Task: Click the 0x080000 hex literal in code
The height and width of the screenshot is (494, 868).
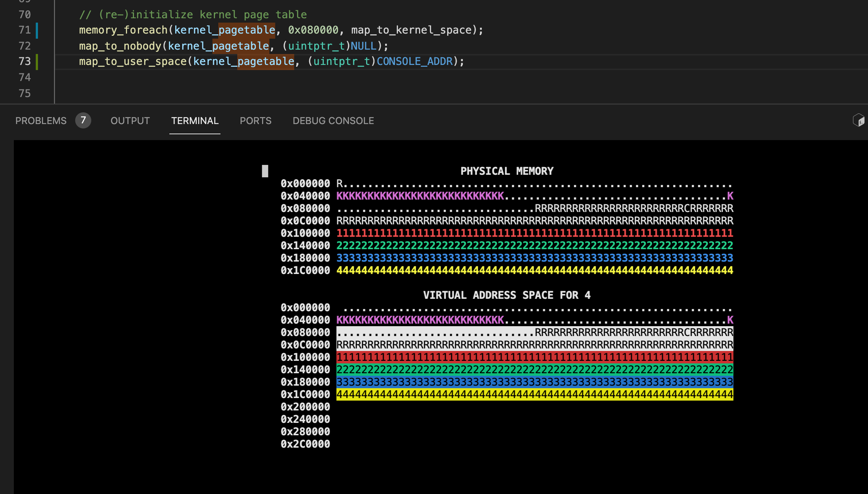Action: 313,30
